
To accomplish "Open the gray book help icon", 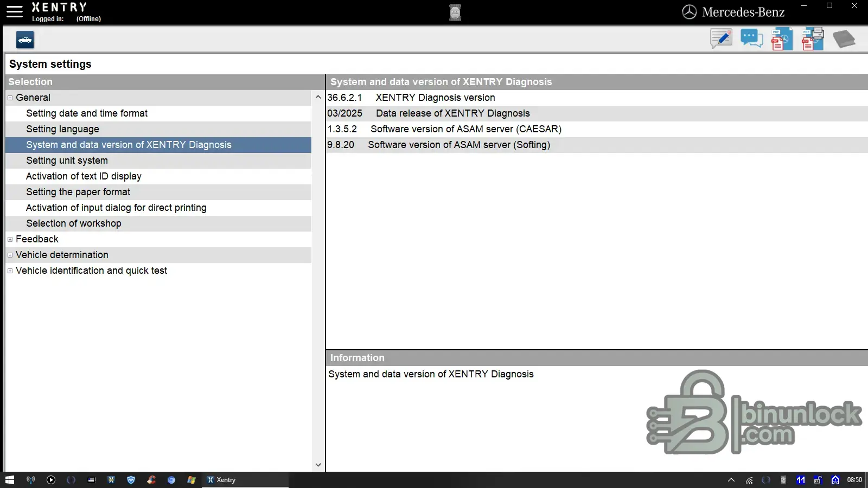I will pos(844,39).
